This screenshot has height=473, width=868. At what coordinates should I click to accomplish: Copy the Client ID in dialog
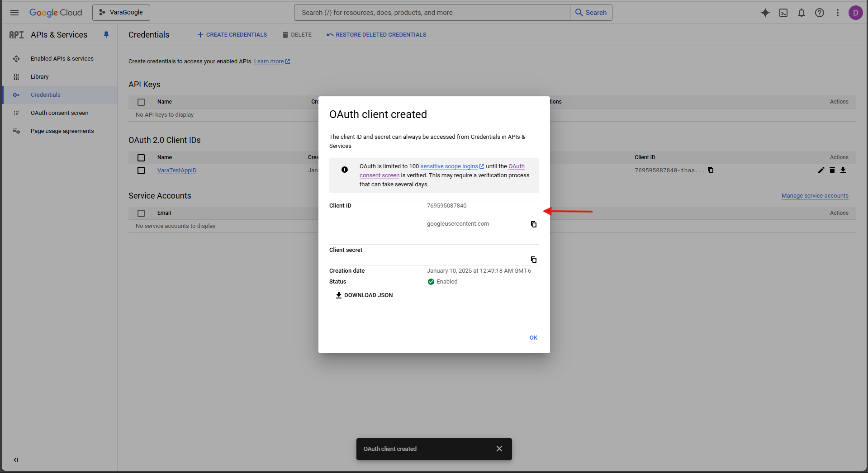coord(534,224)
